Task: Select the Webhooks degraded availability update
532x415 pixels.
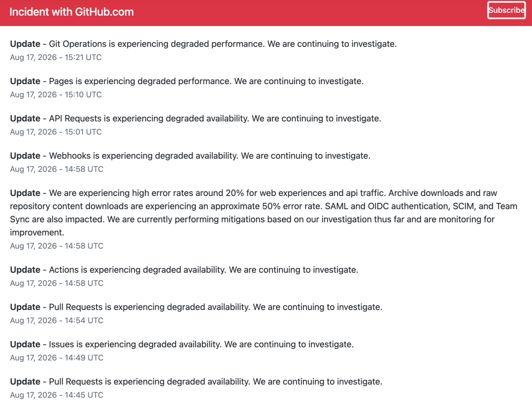Action: pos(190,156)
